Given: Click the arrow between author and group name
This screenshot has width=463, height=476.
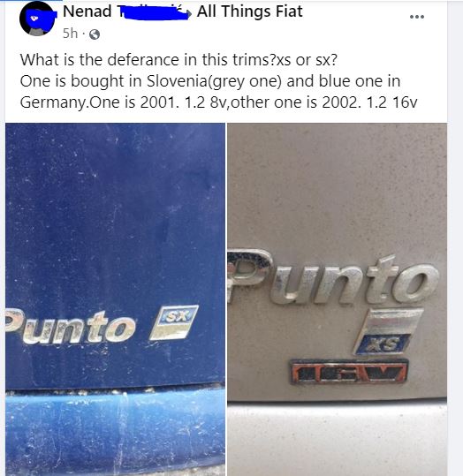Looking at the screenshot, I should click(189, 12).
